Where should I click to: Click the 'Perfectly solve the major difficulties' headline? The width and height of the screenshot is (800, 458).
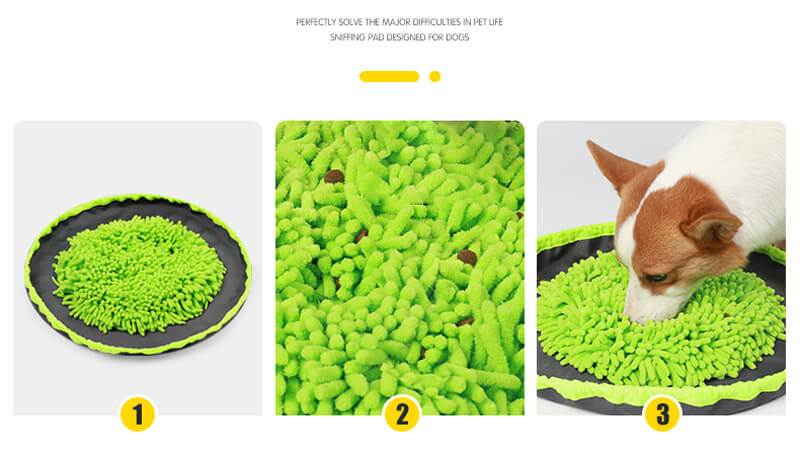399,22
